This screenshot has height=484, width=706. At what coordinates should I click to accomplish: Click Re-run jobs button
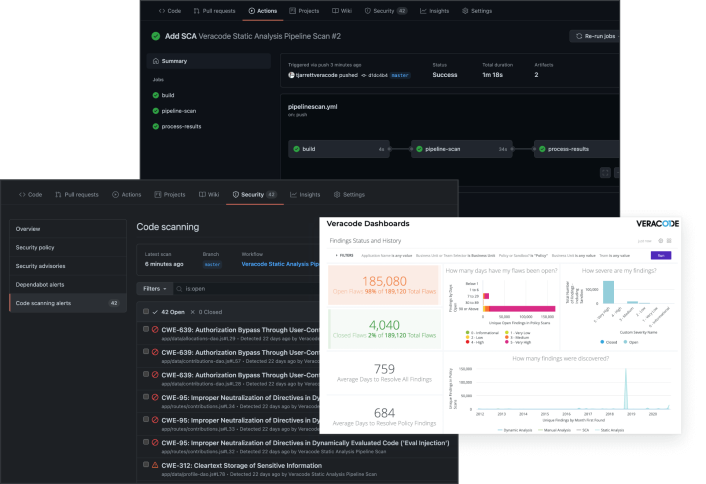tap(594, 36)
